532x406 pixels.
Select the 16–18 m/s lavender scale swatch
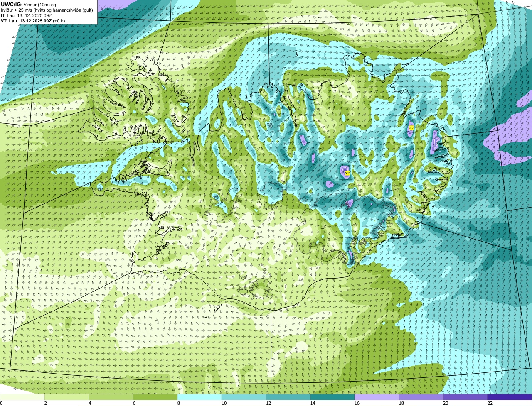[377, 397]
